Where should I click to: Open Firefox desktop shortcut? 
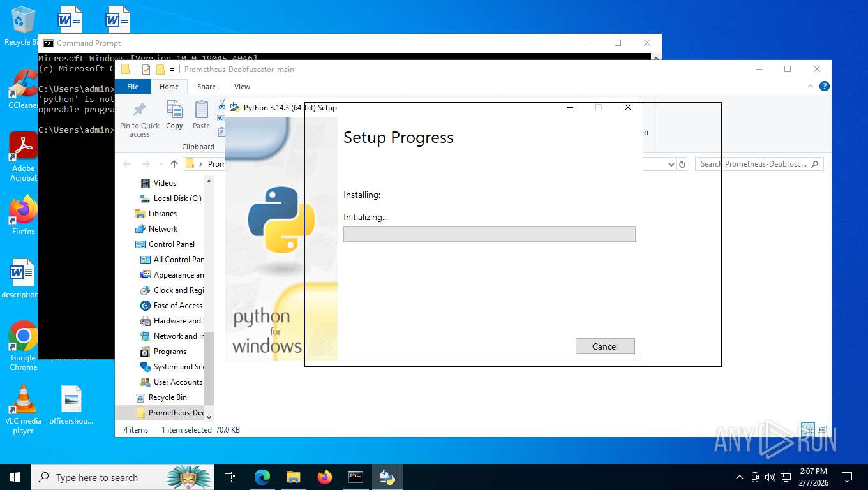click(24, 214)
